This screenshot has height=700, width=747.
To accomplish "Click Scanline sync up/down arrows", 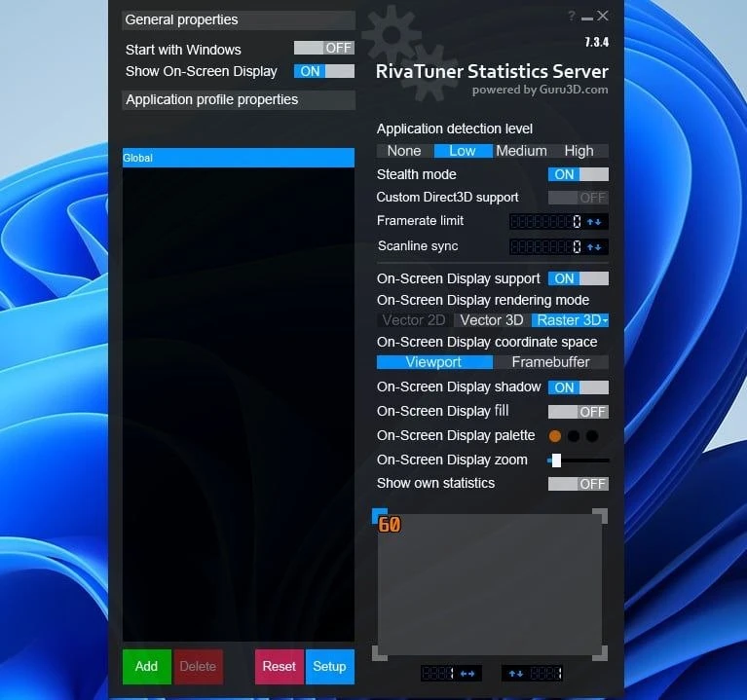I will point(594,247).
